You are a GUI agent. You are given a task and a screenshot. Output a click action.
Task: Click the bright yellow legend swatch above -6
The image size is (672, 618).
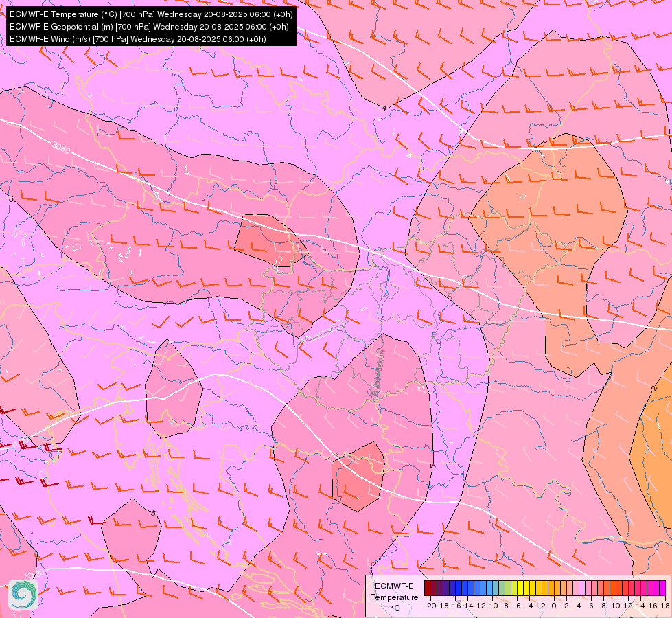click(x=520, y=588)
